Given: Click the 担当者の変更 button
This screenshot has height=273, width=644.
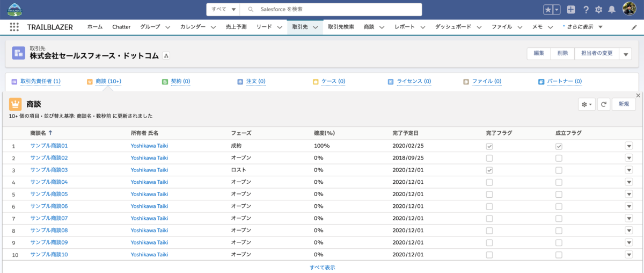Looking at the screenshot, I should 597,54.
